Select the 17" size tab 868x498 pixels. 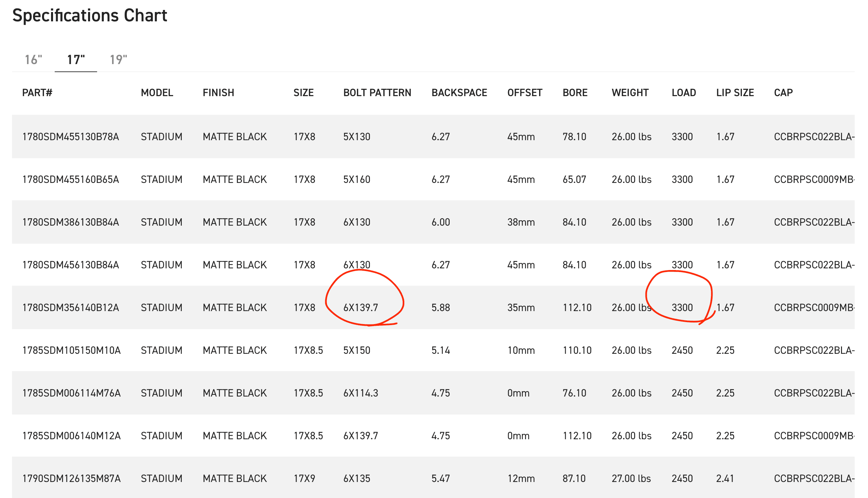[76, 59]
